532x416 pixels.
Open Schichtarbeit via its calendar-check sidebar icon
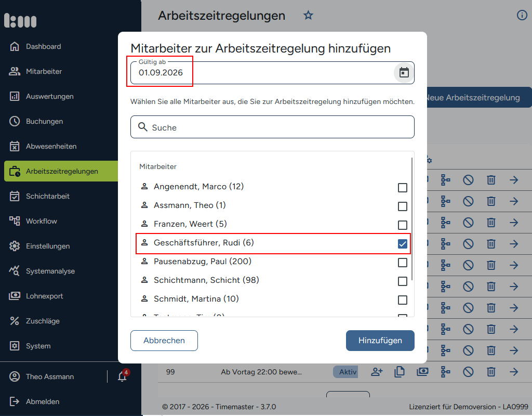pos(14,196)
